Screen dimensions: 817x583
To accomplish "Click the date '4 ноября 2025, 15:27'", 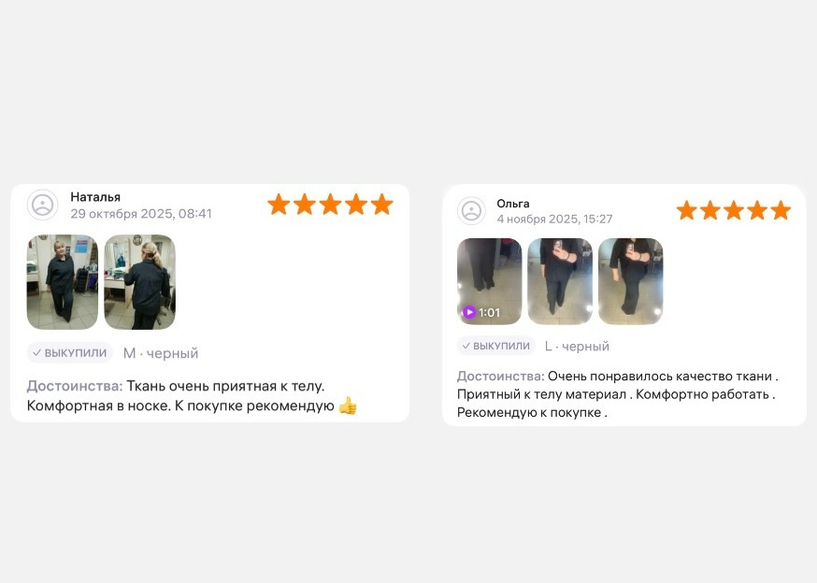I will (x=554, y=219).
